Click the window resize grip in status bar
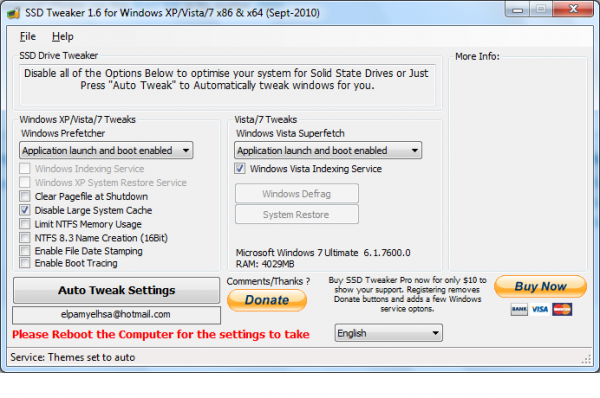Image resolution: width=600 pixels, height=398 pixels. tap(586, 359)
